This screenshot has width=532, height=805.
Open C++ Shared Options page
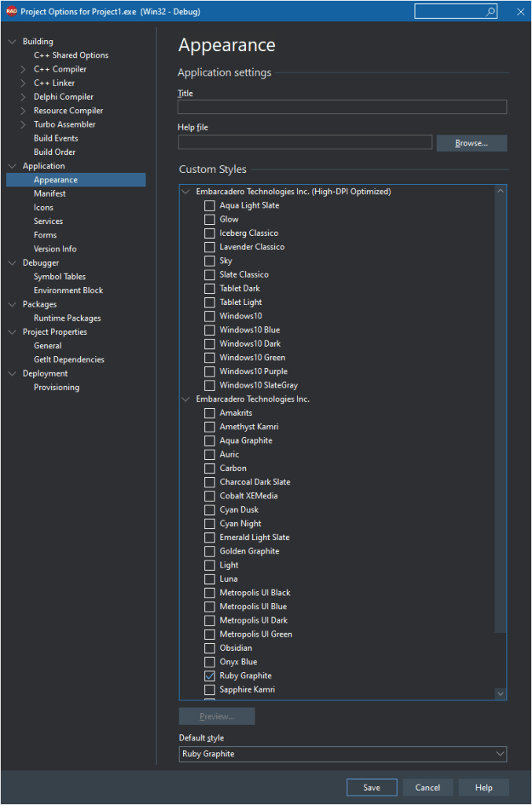click(x=72, y=55)
